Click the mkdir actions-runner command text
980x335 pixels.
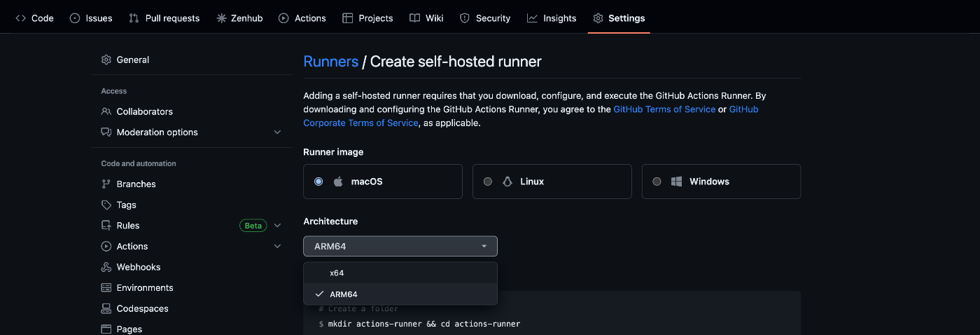click(x=424, y=324)
